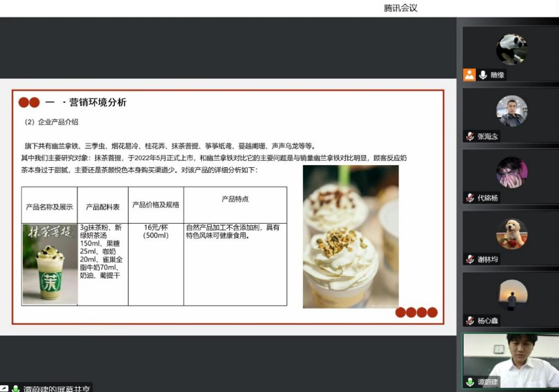Image resolution: width=559 pixels, height=392 pixels.
Task: Select 融缘's panda avatar
Action: click(x=511, y=49)
